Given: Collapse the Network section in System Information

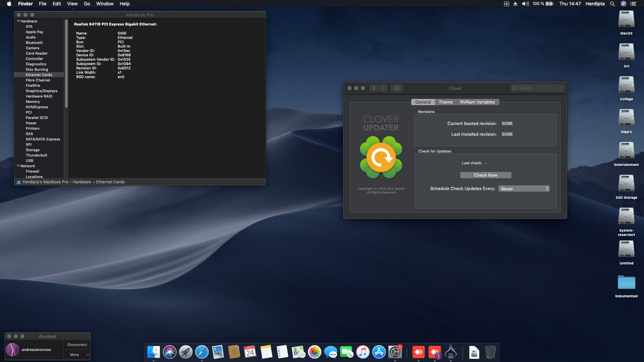Looking at the screenshot, I should 18,166.
